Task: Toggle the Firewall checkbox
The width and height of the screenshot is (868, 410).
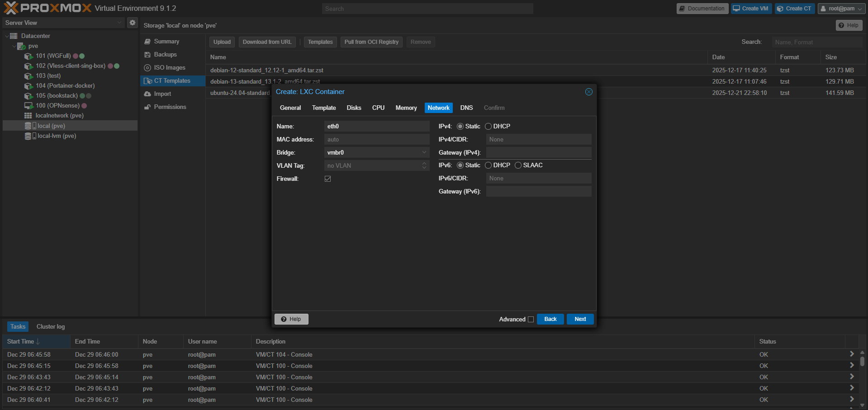Action: pyautogui.click(x=327, y=179)
